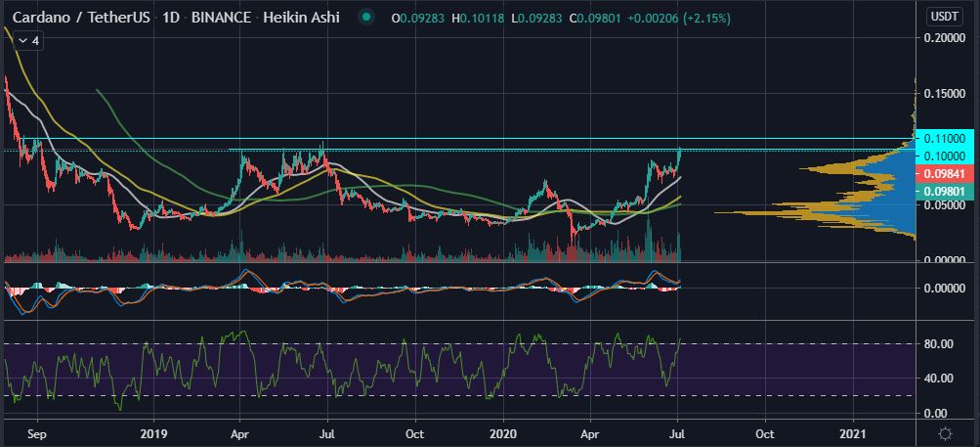Click the cyan 0.10000 price line label
The image size is (980, 447).
coord(944,156)
